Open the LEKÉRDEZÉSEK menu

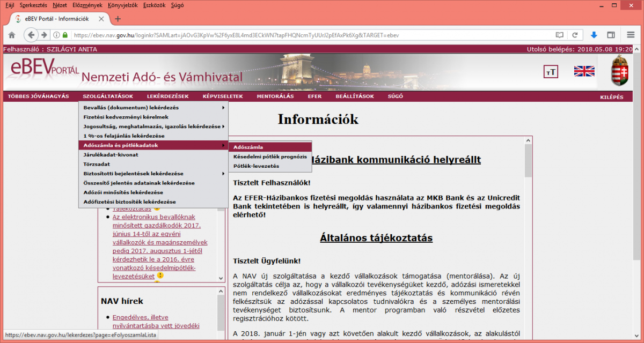click(x=167, y=96)
